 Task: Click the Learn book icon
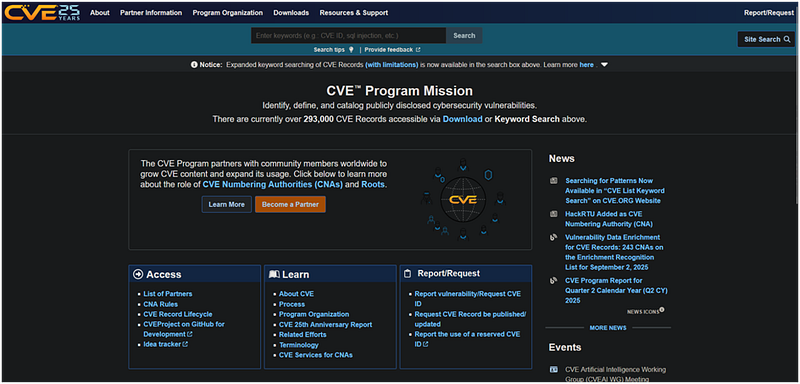[274, 274]
